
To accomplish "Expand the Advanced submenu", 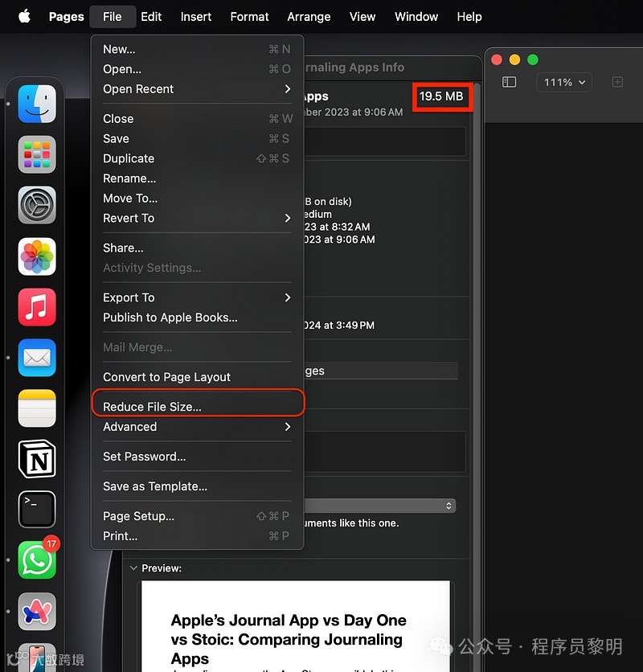I will point(197,427).
